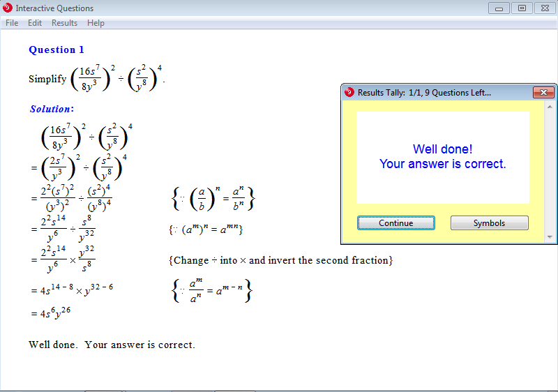Viewport: 558px width, 392px height.
Task: Click the Results Tally scrollbar down arrow
Action: pos(550,237)
